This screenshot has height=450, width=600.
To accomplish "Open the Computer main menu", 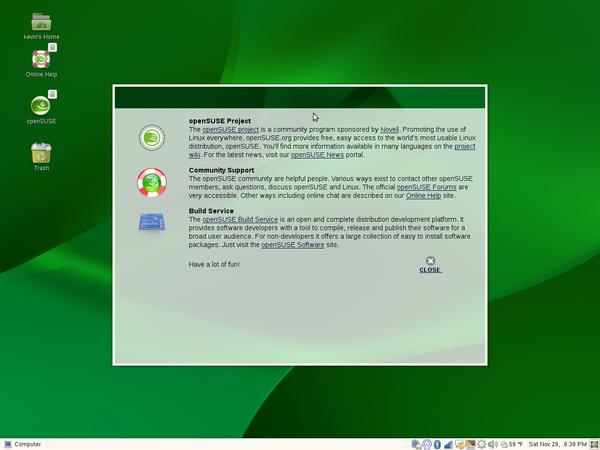I will coord(22,444).
